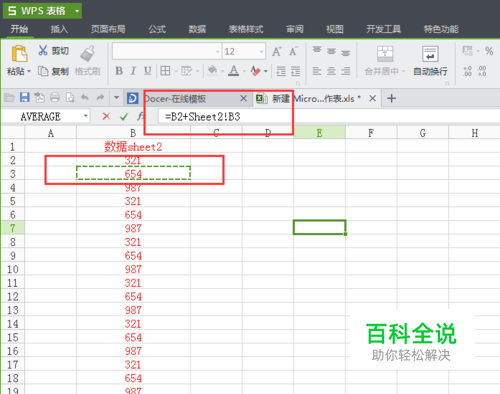The width and height of the screenshot is (500, 394).
Task: Click the print preview icon
Action: (70, 98)
